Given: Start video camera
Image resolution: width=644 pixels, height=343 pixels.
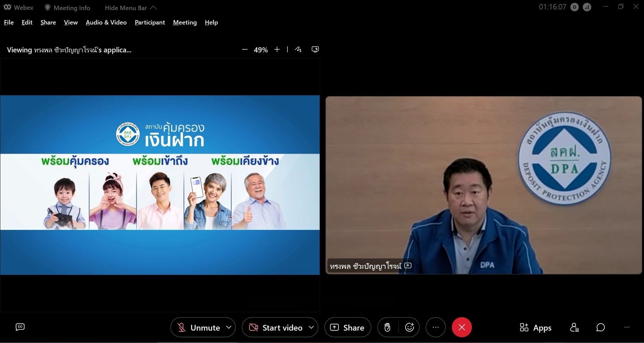Looking at the screenshot, I should pos(276,328).
